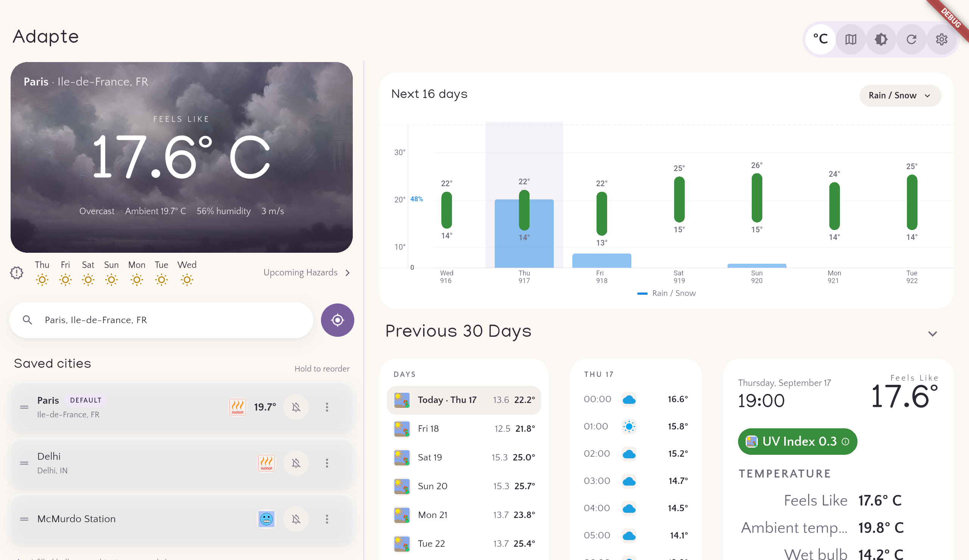969x560 pixels.
Task: Open the settings gear icon
Action: click(941, 39)
